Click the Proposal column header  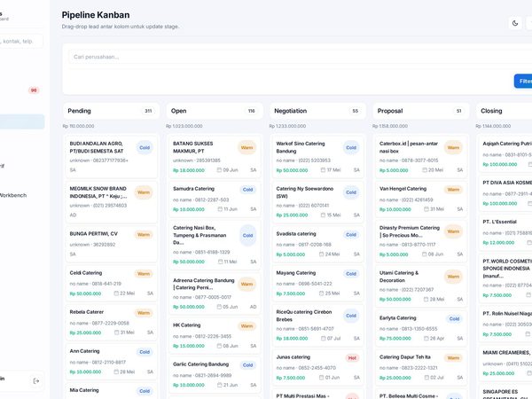point(421,111)
